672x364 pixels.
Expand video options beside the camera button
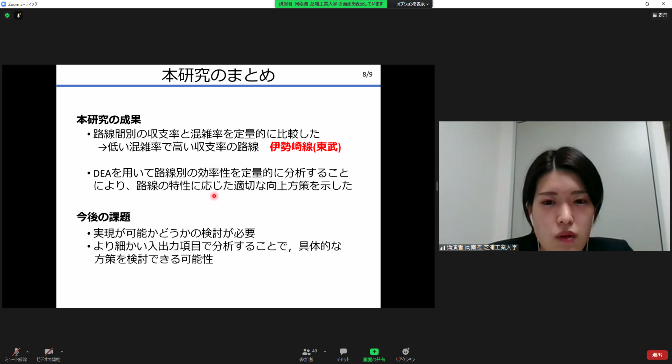(x=62, y=351)
